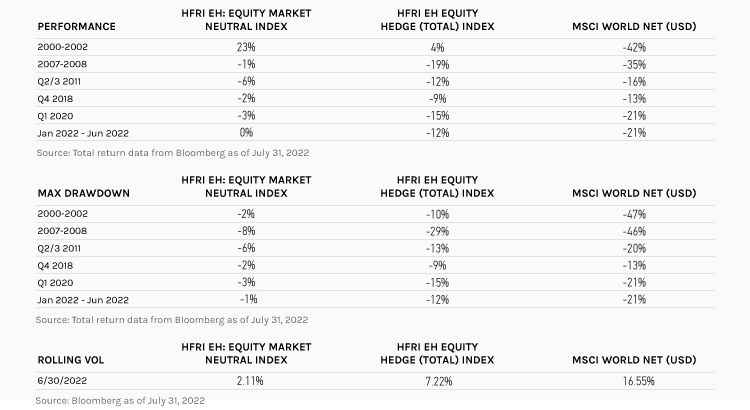Viewport: 750px width, 410px height.
Task: Click the bottom 'Source: Bloomberg as of' note
Action: coord(122,400)
